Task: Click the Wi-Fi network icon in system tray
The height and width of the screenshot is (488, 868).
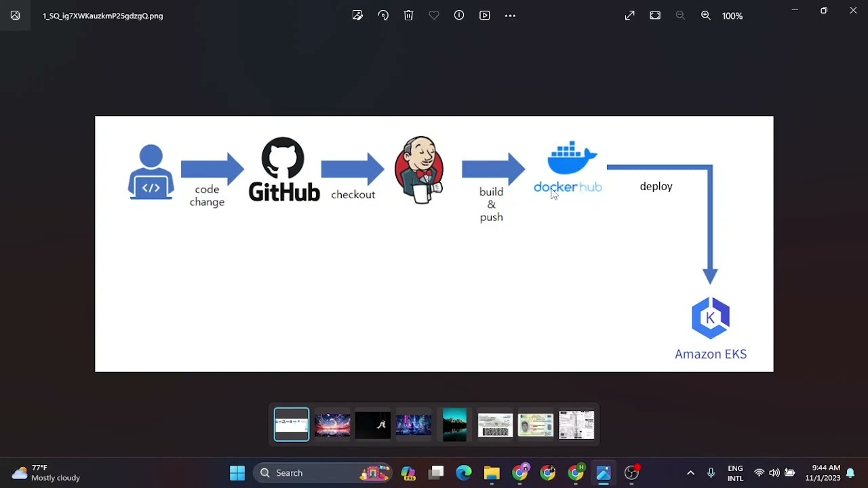Action: (x=759, y=473)
